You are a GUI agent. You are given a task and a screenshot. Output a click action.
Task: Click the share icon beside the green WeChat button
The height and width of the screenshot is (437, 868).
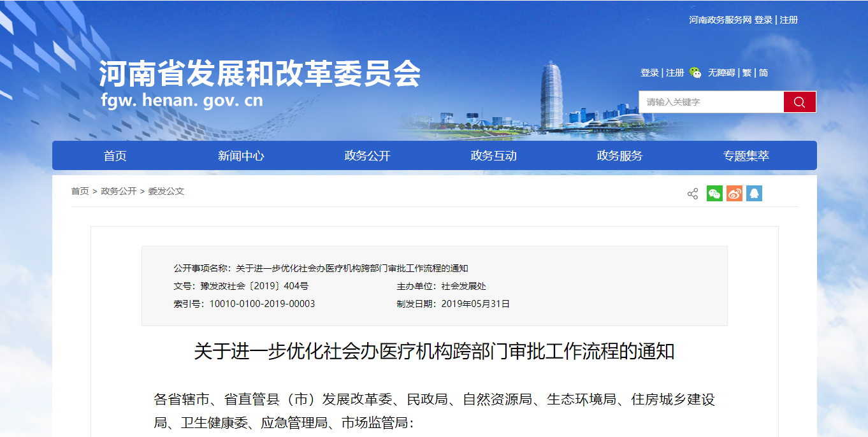pos(693,194)
